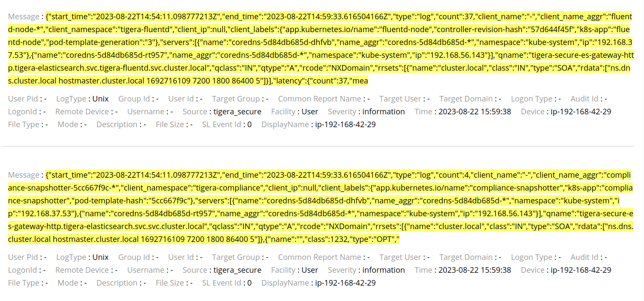This screenshot has height=301, width=644.
Task: Select Facility value User in fluentd-node entry
Action: coord(310,112)
